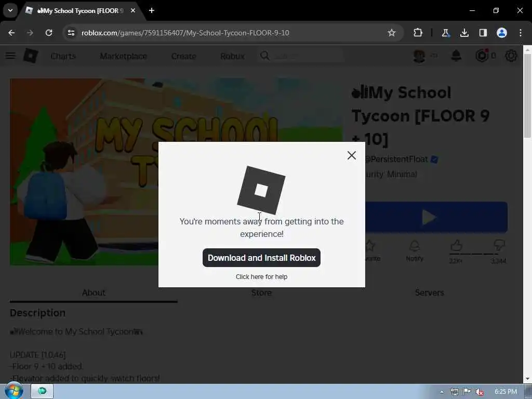Open Chrome Labs flask icon
Screen dimensions: 532x399
[445, 33]
